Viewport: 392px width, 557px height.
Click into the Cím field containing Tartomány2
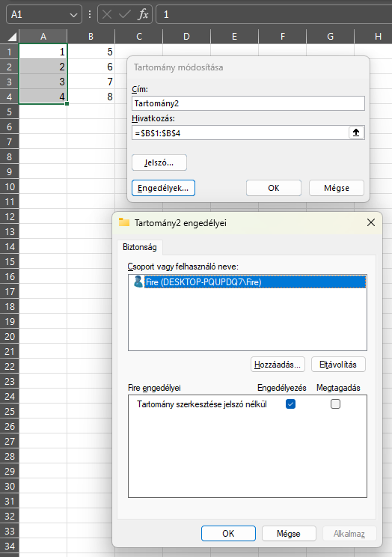point(248,103)
